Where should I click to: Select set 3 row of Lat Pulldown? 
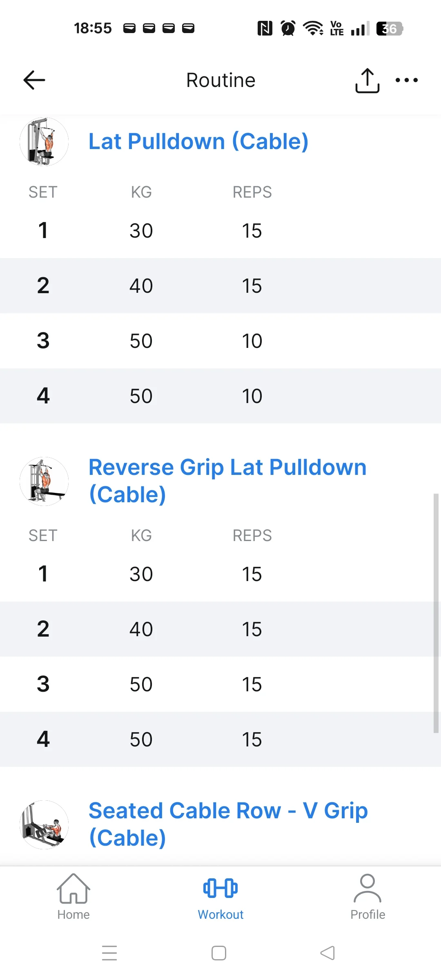(220, 341)
